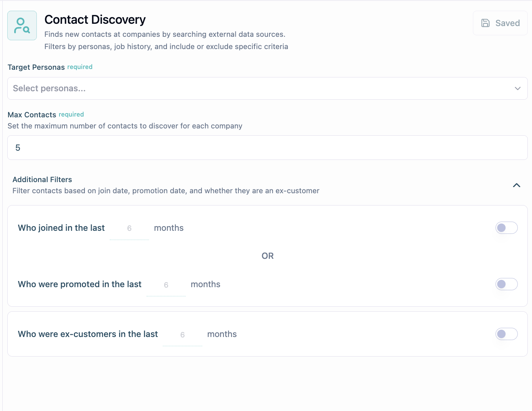
Task: Edit the months input for ex-customers filter
Action: 183,335
